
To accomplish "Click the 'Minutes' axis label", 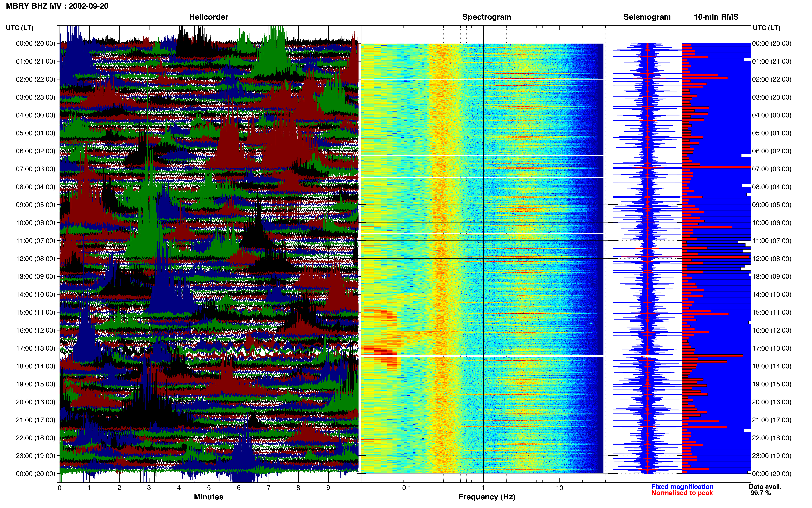I will pos(209,497).
